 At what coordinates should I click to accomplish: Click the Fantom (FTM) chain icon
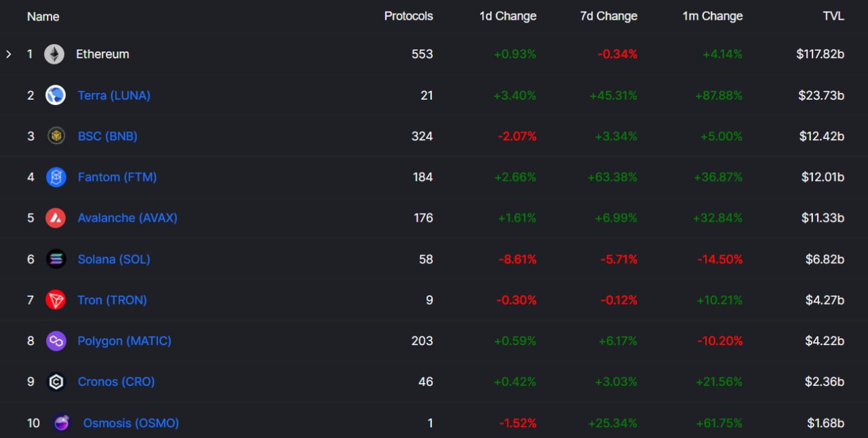56,177
